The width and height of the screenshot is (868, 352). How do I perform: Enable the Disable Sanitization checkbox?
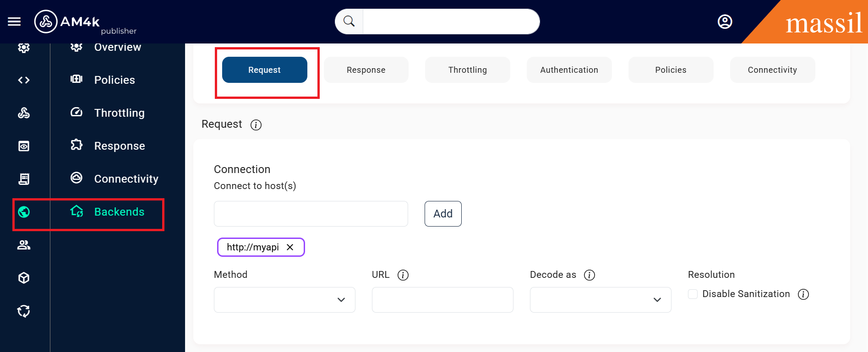(x=693, y=294)
